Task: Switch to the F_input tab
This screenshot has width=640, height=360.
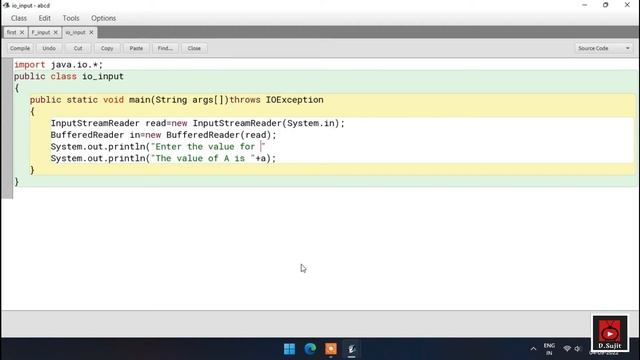Action: [x=41, y=32]
